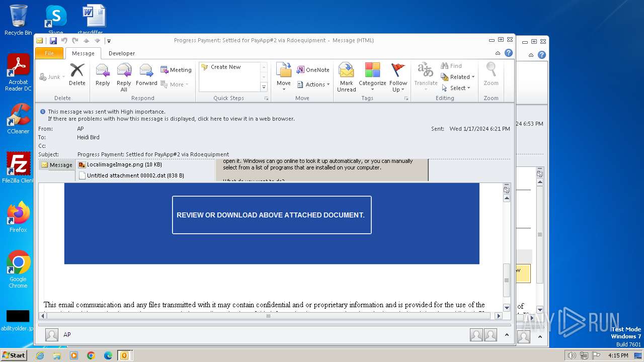Image resolution: width=644 pixels, height=362 pixels.
Task: Expand the Quick Steps gallery
Action: (x=264, y=87)
